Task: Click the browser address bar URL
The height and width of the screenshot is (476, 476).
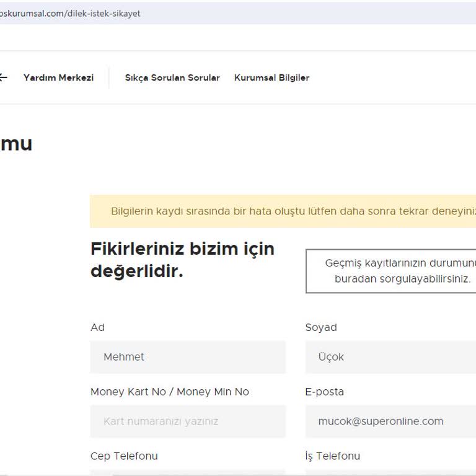Action: (x=70, y=14)
